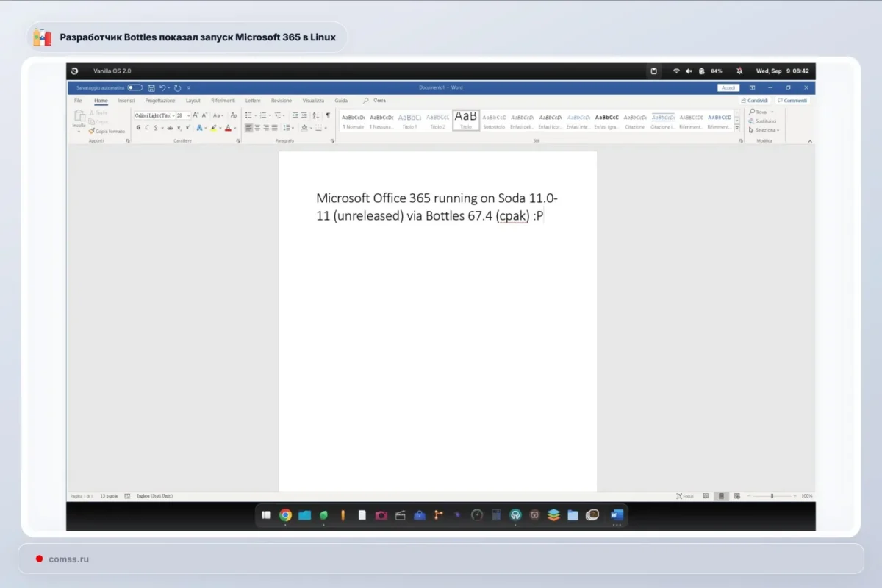The image size is (882, 588).
Task: Open the Aa change case dropdown
Action: (218, 115)
